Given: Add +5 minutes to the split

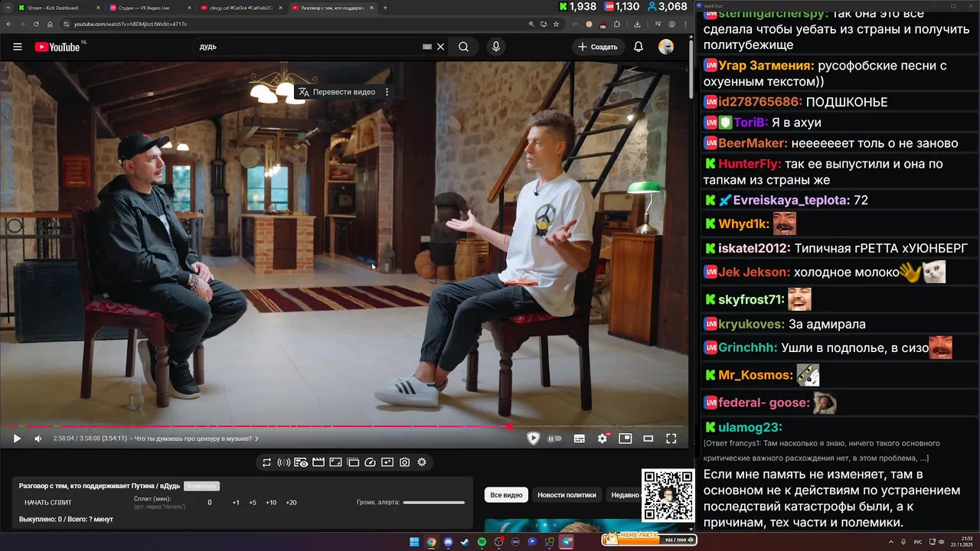Looking at the screenshot, I should point(253,503).
